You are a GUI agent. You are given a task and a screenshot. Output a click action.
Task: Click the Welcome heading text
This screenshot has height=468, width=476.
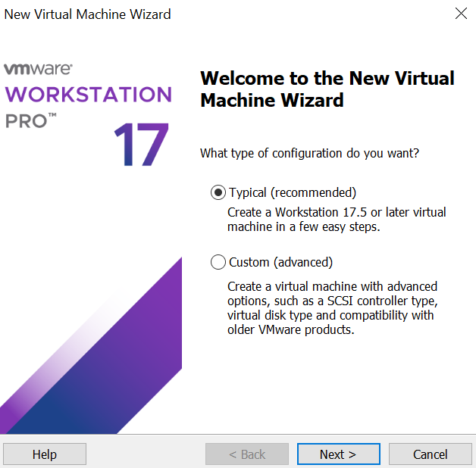[x=327, y=89]
